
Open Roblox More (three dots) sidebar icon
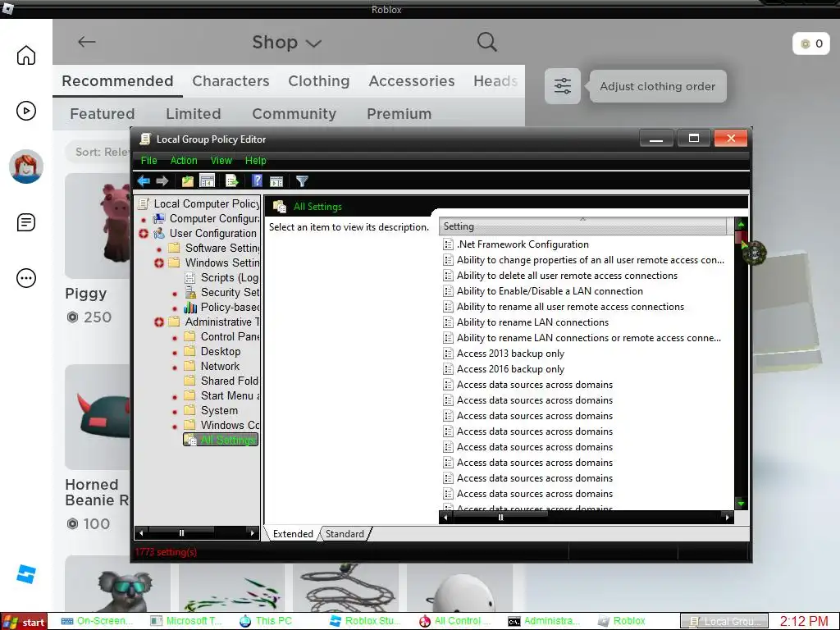[x=25, y=278]
